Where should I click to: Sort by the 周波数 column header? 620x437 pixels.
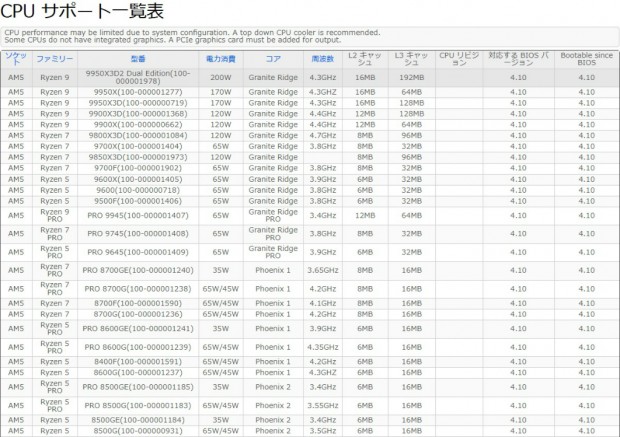pyautogui.click(x=323, y=59)
